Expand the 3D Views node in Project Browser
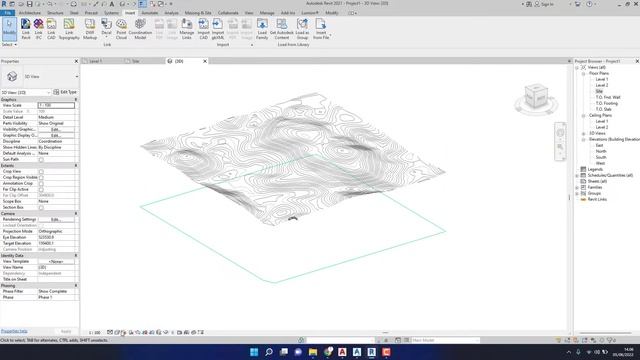The image size is (640, 360). point(583,133)
